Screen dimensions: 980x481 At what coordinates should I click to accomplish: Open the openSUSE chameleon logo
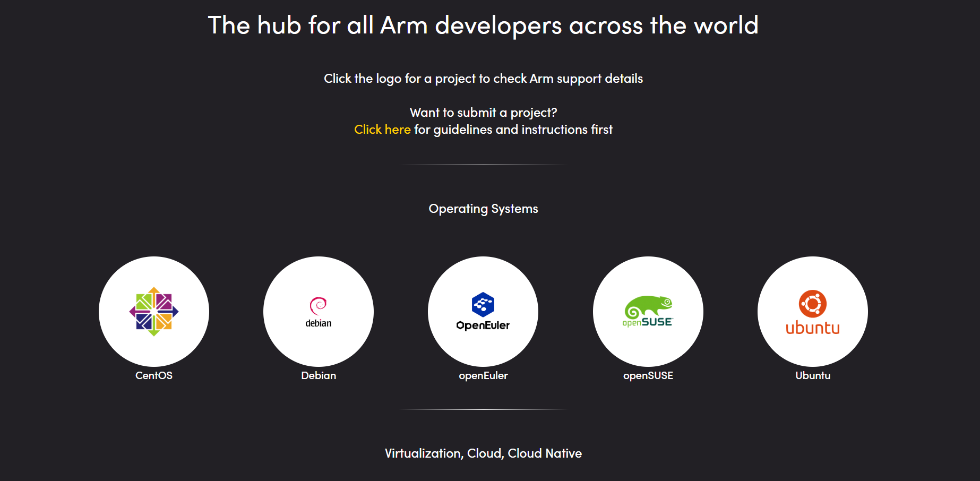click(x=648, y=312)
